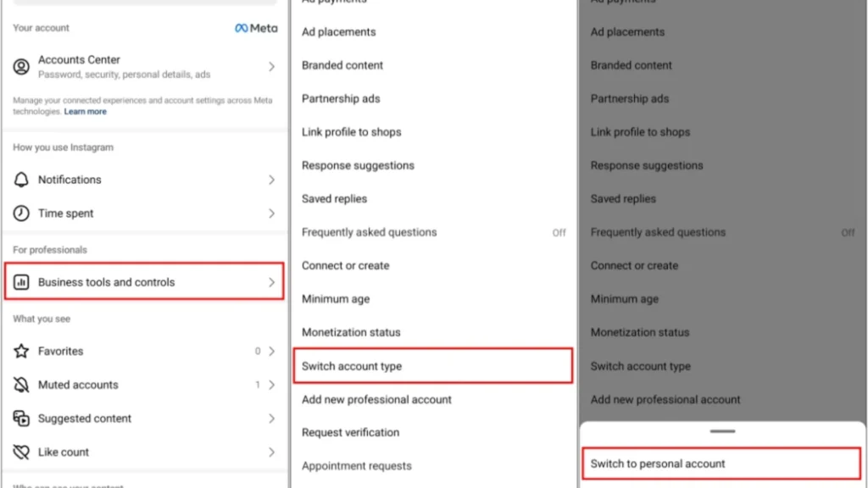Image resolution: width=868 pixels, height=488 pixels.
Task: Click the Muted accounts icon
Action: click(21, 385)
